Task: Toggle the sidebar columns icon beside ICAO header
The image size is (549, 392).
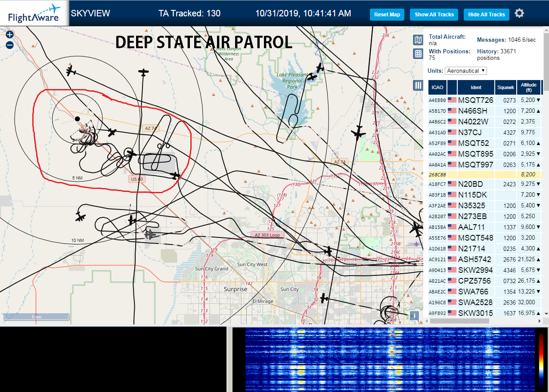Action: tap(418, 85)
